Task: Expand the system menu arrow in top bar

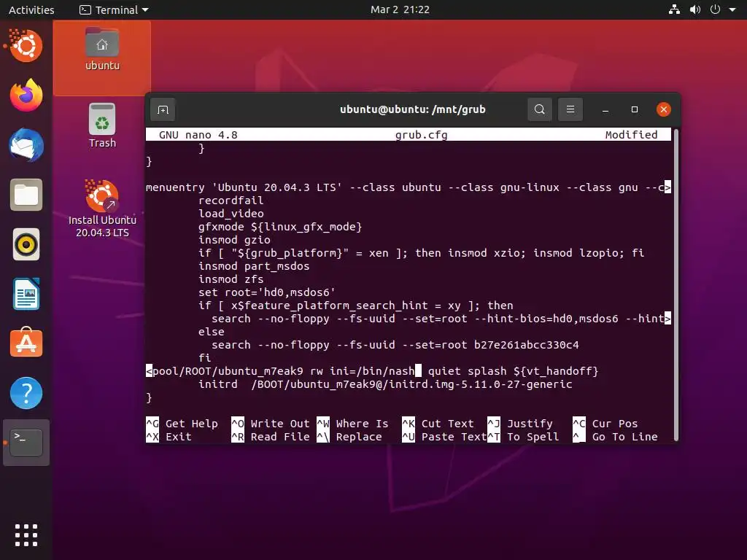Action: [732, 9]
